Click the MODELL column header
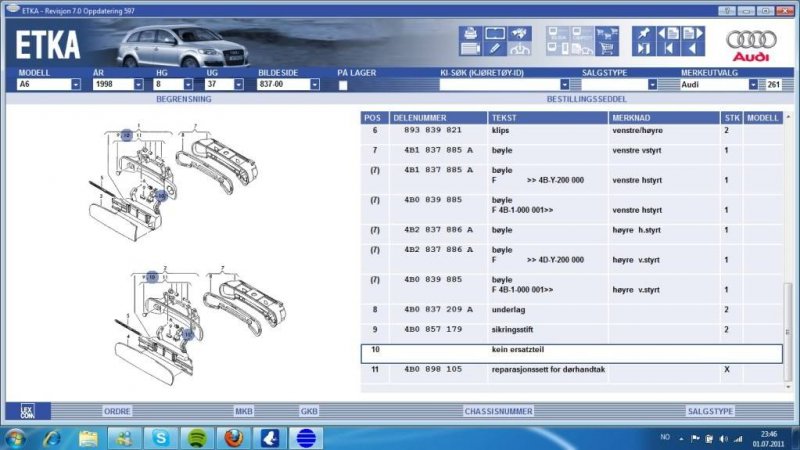The height and width of the screenshot is (450, 800). (763, 118)
